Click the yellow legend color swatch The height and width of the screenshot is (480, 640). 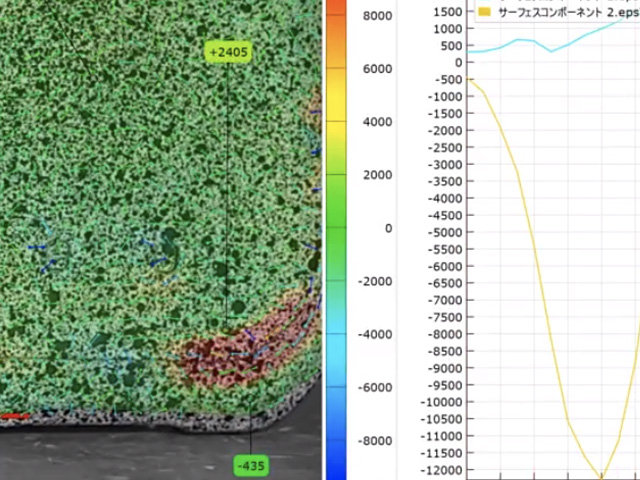(x=485, y=12)
